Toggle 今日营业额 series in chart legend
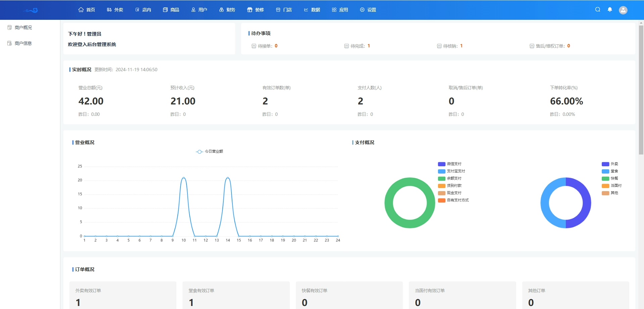Image resolution: width=644 pixels, height=309 pixels. click(210, 151)
